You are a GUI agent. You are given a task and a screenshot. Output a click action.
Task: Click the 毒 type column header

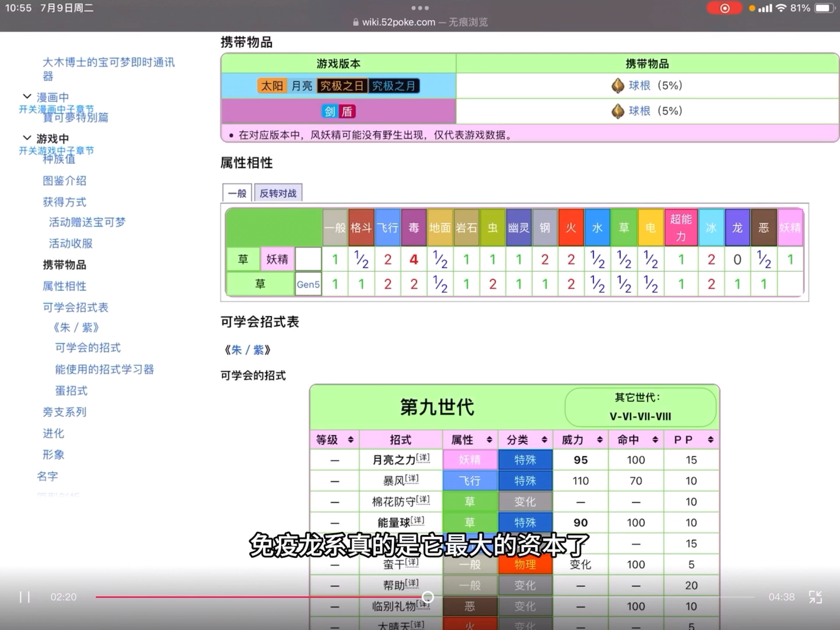pos(414,228)
